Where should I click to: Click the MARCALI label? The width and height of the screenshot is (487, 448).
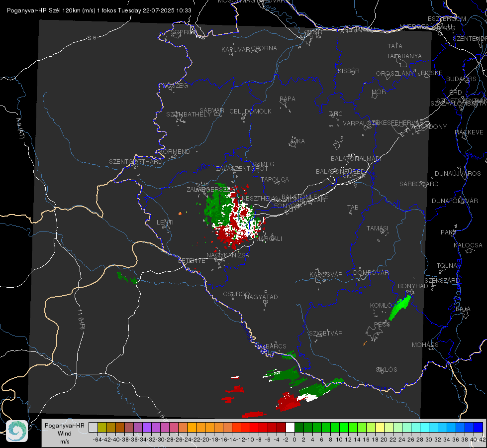click(x=268, y=239)
